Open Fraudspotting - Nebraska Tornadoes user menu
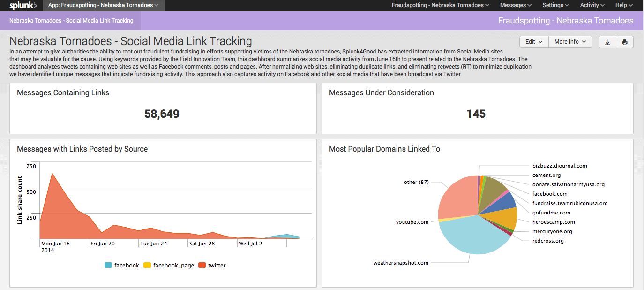This screenshot has height=290, width=644. point(440,6)
